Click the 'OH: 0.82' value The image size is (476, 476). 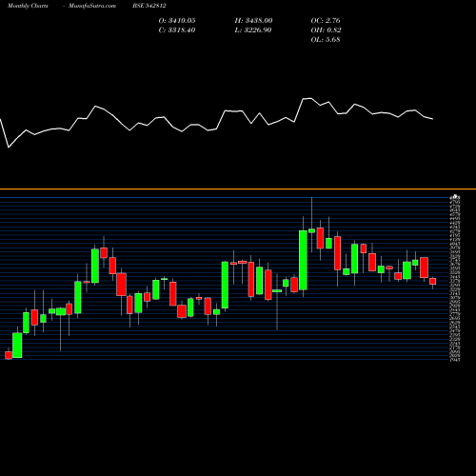pos(326,30)
